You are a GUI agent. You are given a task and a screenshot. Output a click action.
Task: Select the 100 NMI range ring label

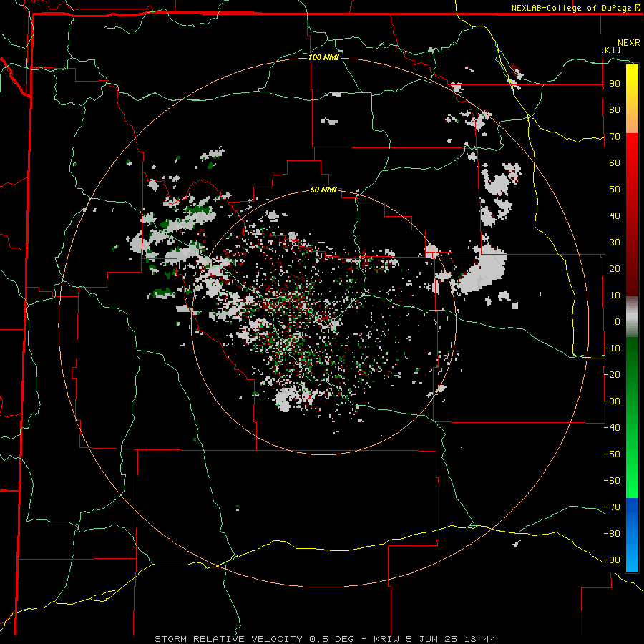323,57
